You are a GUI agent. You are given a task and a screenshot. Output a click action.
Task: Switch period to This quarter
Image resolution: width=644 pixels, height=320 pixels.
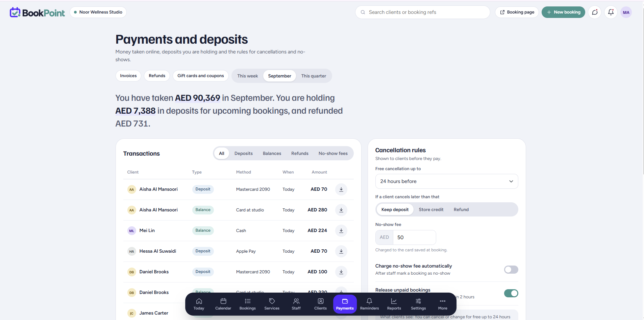[314, 76]
